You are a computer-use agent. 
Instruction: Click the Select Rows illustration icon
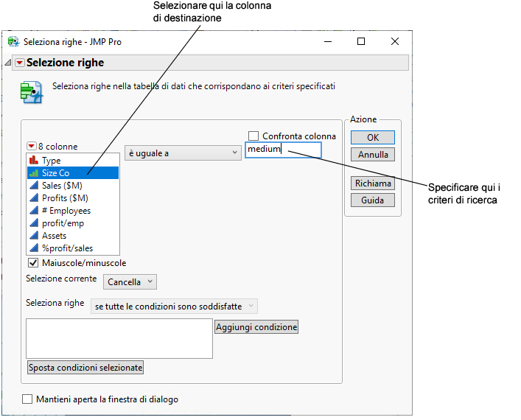coord(32,92)
